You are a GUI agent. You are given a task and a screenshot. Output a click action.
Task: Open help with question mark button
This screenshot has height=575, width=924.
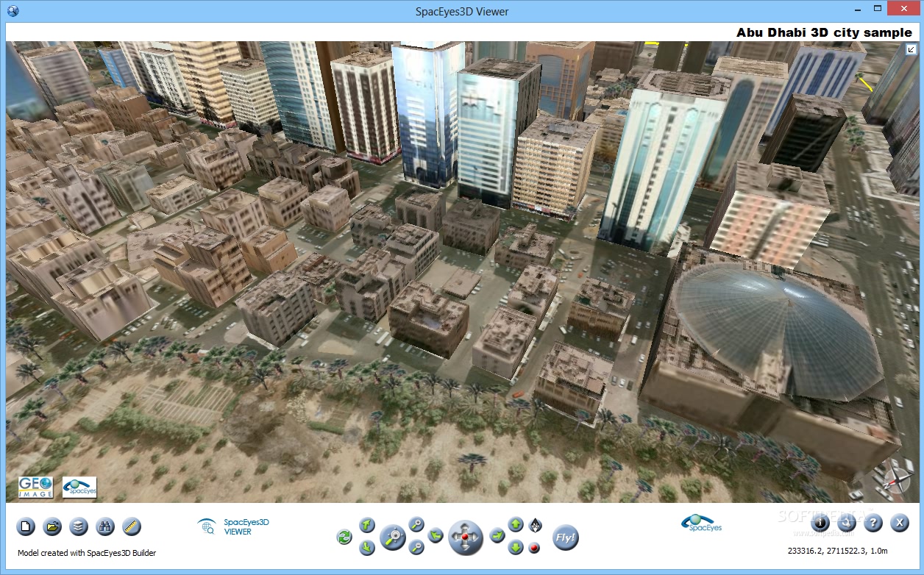click(x=873, y=523)
